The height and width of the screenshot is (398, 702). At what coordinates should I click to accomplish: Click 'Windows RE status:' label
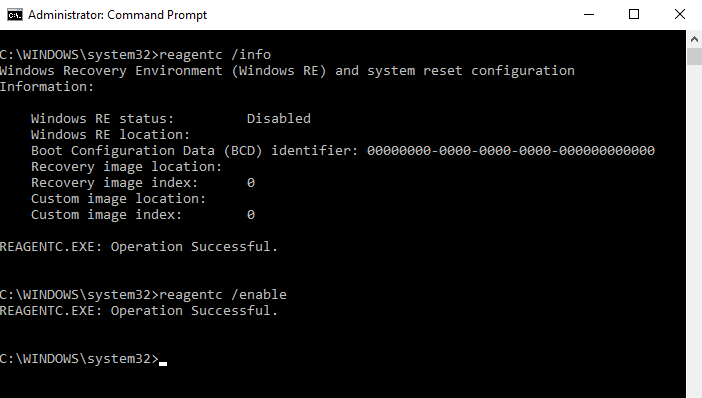103,119
